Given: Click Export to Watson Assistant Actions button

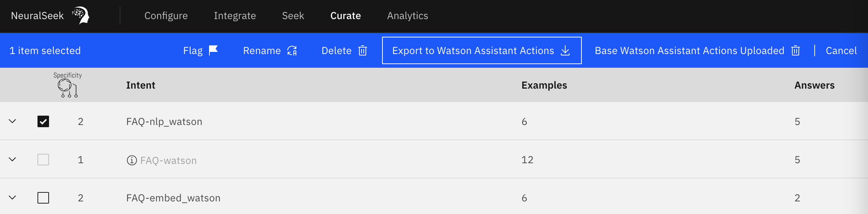Looking at the screenshot, I should (482, 50).
